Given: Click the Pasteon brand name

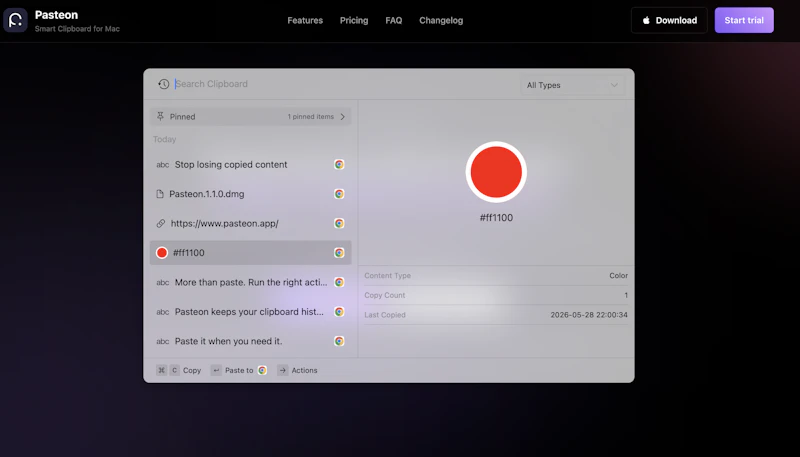Looking at the screenshot, I should [56, 15].
